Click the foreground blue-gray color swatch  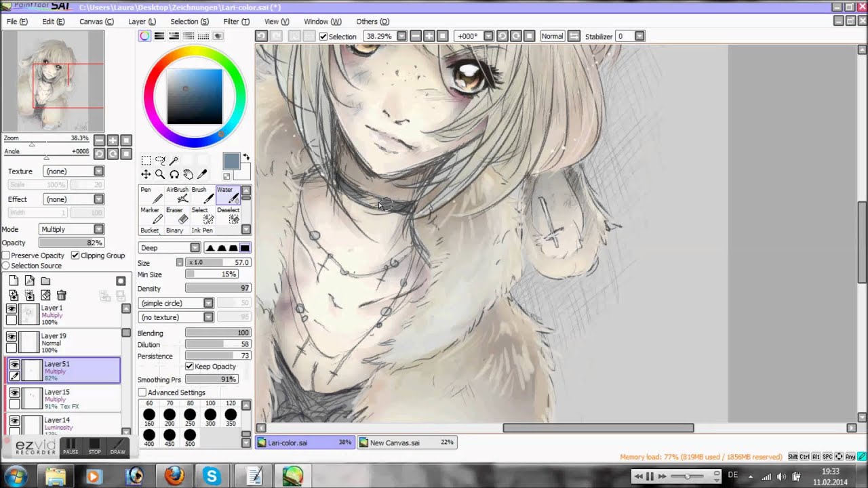coord(231,161)
